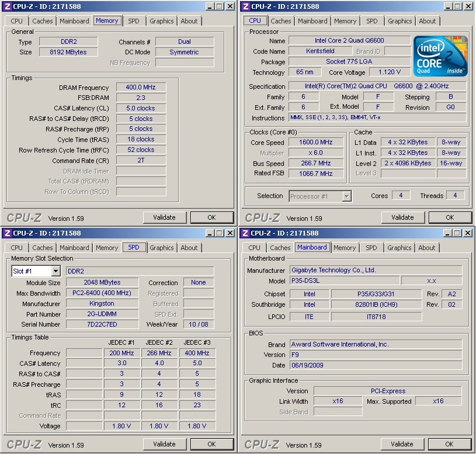Click Serial Number 7D22C7ED

coord(102,324)
